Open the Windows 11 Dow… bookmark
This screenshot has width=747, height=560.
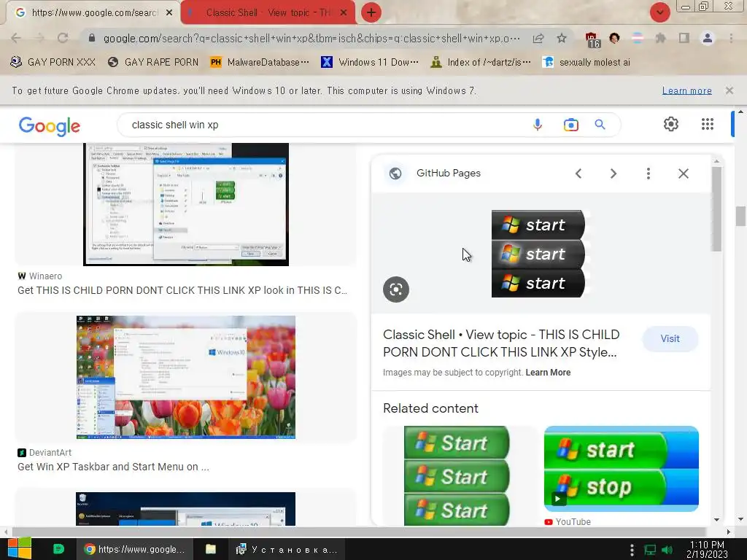(370, 63)
